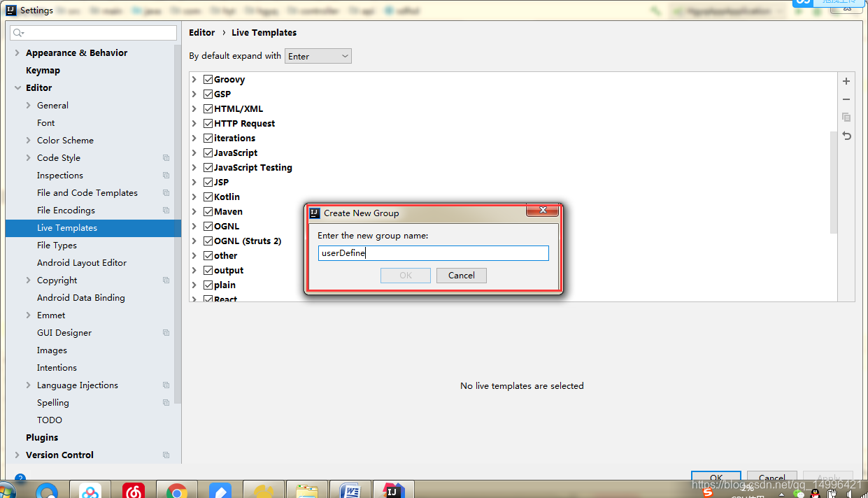
Task: Disable the Maven template group
Action: [x=208, y=212]
